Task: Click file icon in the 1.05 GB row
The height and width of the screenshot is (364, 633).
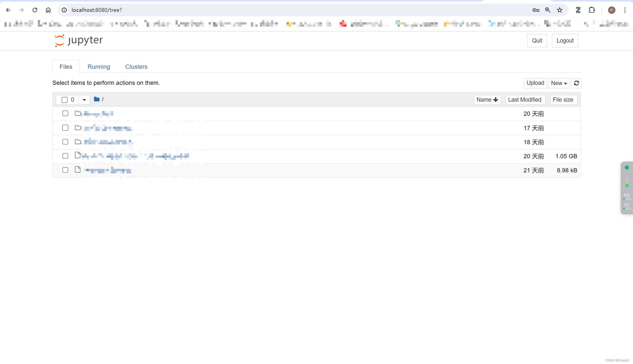Action: pos(78,155)
